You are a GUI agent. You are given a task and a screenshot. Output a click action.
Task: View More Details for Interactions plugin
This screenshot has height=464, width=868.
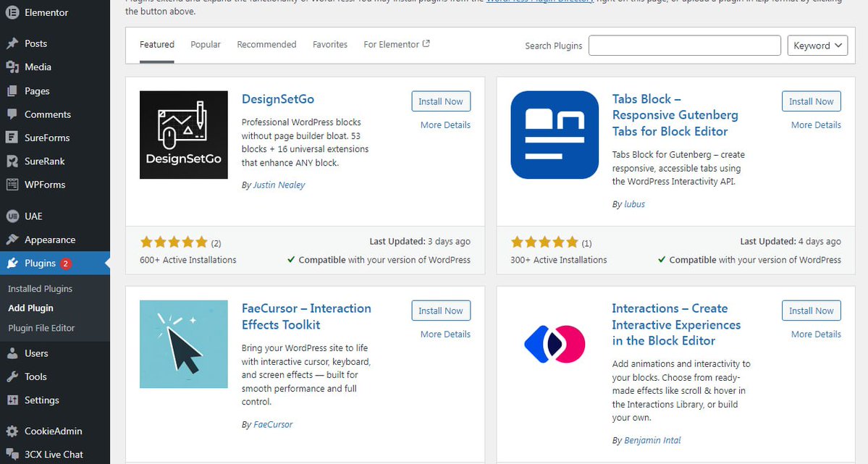[x=816, y=334]
